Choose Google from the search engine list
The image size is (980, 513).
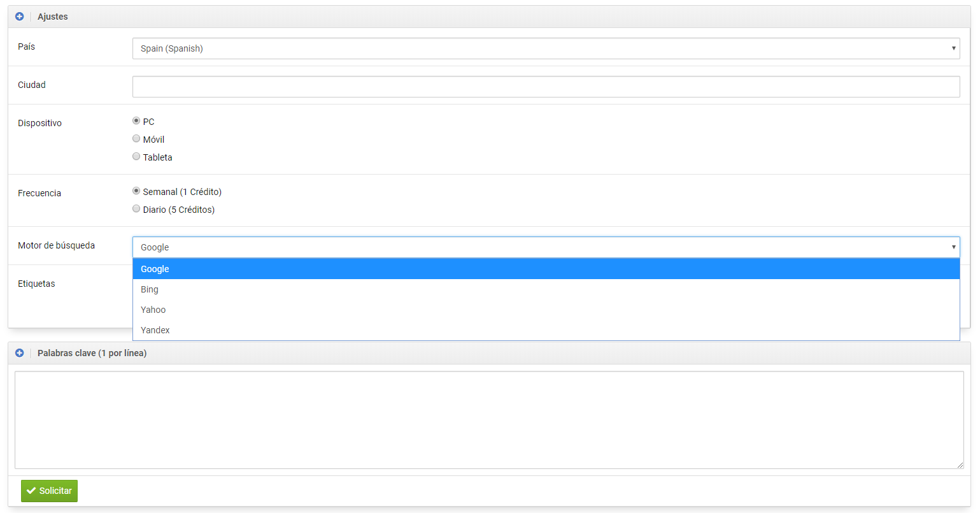point(546,269)
